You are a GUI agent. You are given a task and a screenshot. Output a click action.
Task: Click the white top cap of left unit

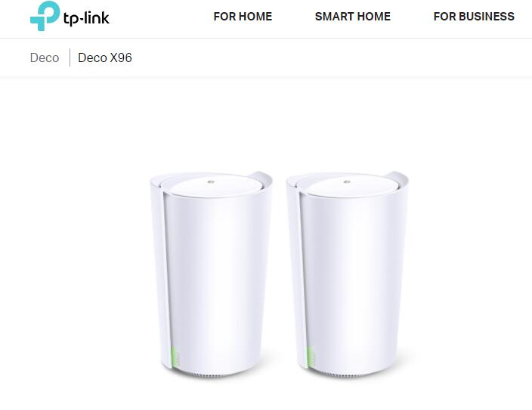point(212,186)
